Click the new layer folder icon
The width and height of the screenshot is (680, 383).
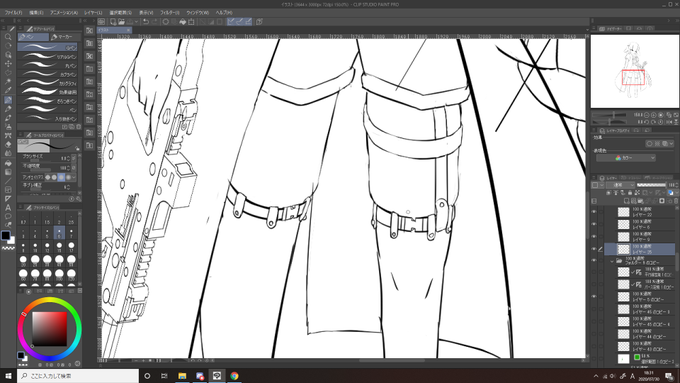point(641,201)
